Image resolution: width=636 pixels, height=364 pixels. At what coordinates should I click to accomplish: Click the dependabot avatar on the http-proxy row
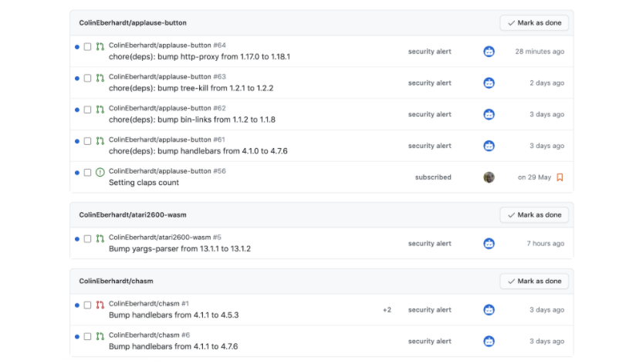pyautogui.click(x=489, y=52)
